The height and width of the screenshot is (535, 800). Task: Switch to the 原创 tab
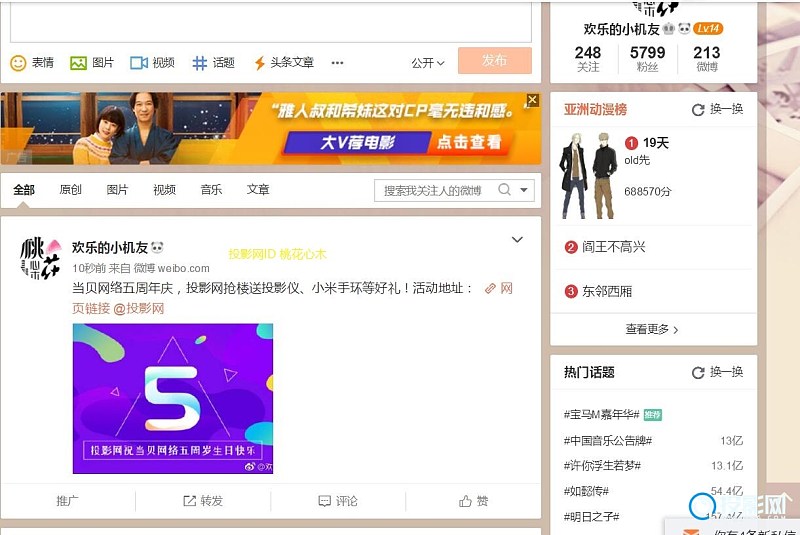pyautogui.click(x=70, y=190)
